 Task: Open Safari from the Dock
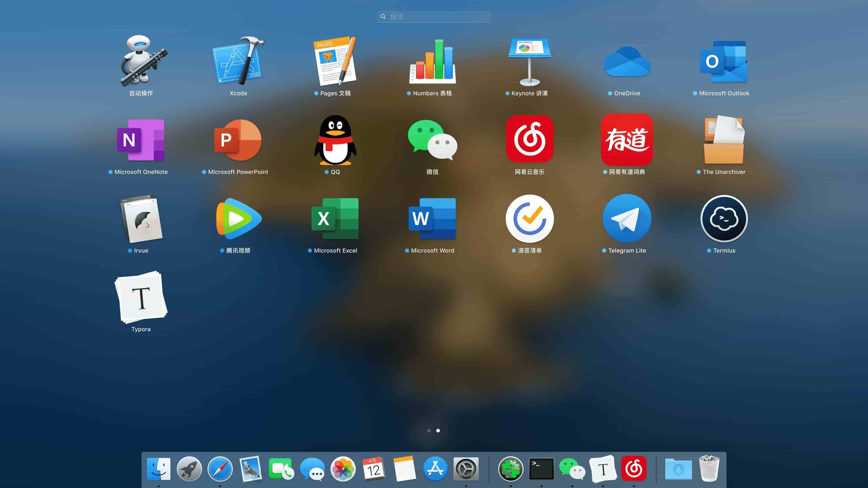[x=220, y=469]
